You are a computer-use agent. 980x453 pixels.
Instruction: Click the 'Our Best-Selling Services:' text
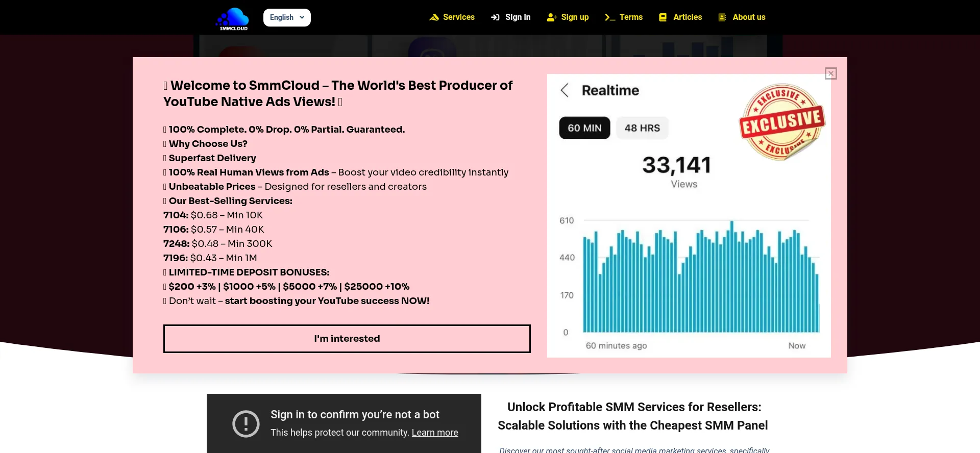click(231, 201)
